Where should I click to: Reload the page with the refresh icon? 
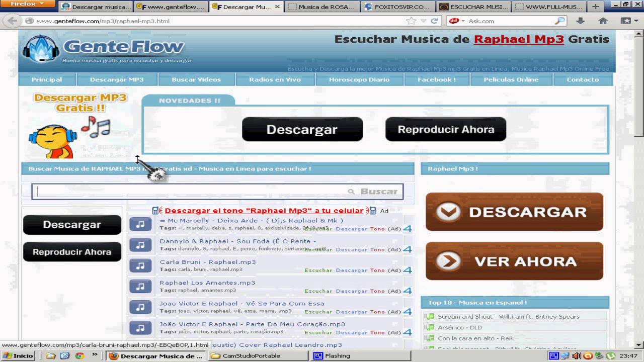(x=434, y=21)
